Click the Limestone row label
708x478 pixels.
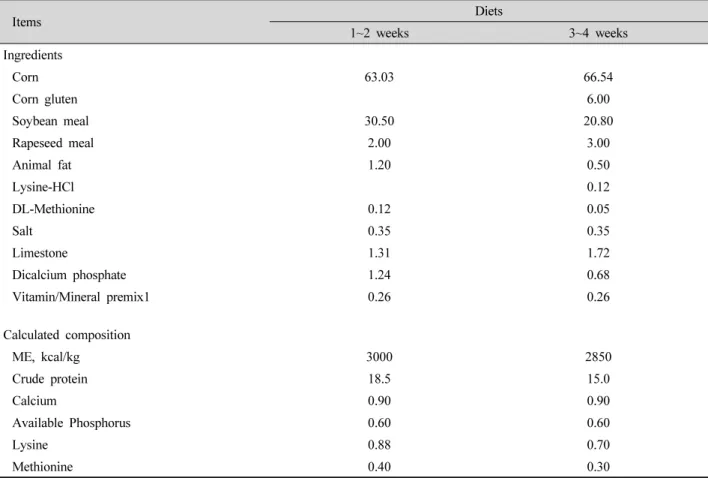click(x=40, y=253)
